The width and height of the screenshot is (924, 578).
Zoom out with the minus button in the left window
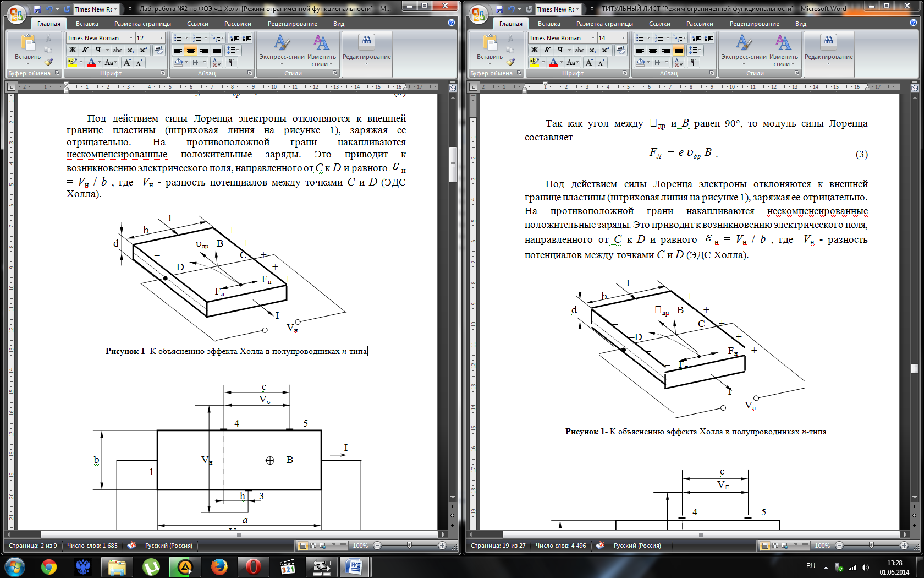[377, 546]
